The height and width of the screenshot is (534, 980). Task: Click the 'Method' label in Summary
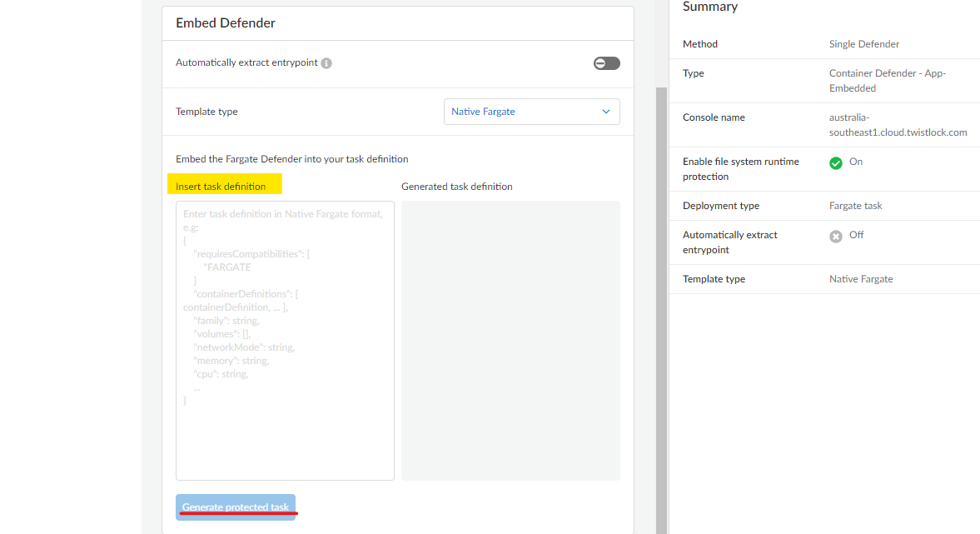[x=700, y=44]
